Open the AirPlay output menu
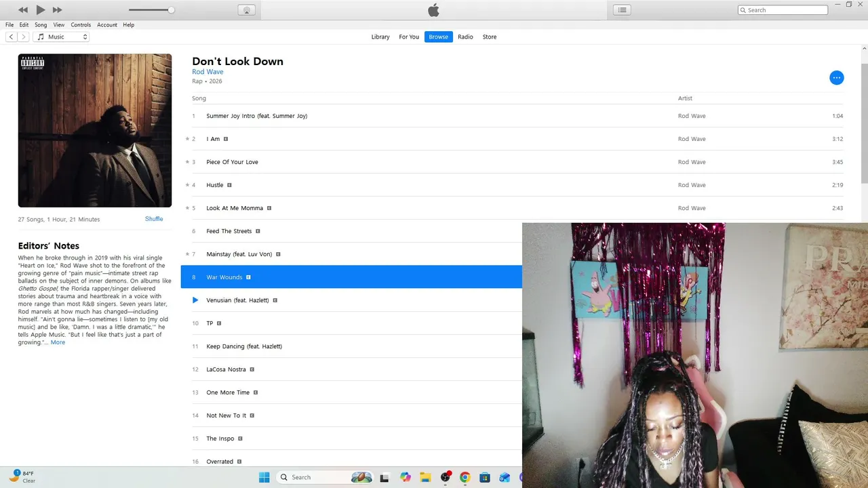The height and width of the screenshot is (488, 868). (246, 10)
